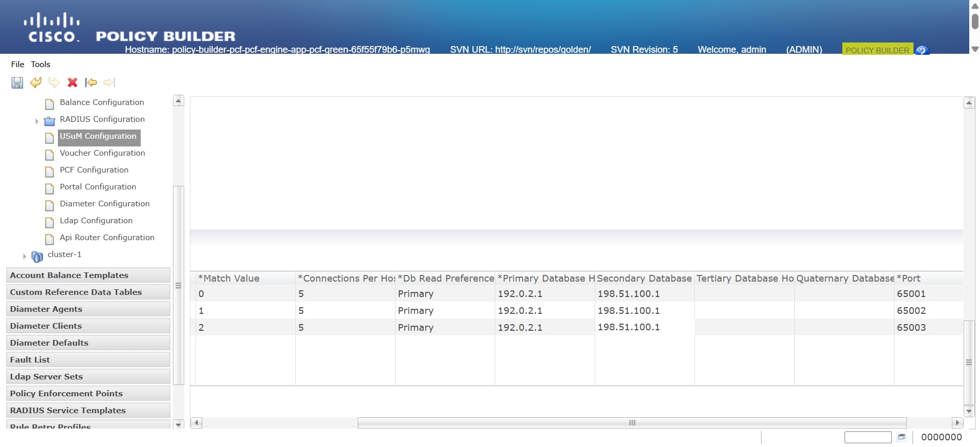Expand the Ldap Server Sets section

click(x=88, y=376)
